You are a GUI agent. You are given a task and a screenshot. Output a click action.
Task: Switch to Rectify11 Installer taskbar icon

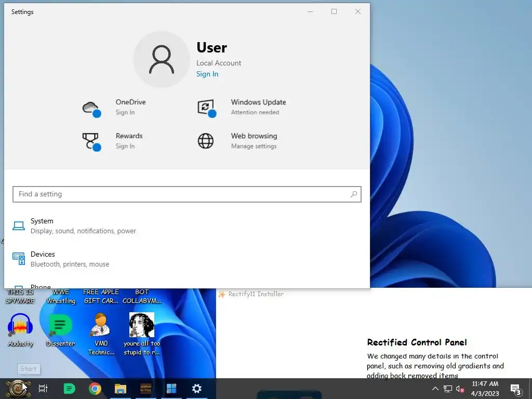tap(171, 389)
